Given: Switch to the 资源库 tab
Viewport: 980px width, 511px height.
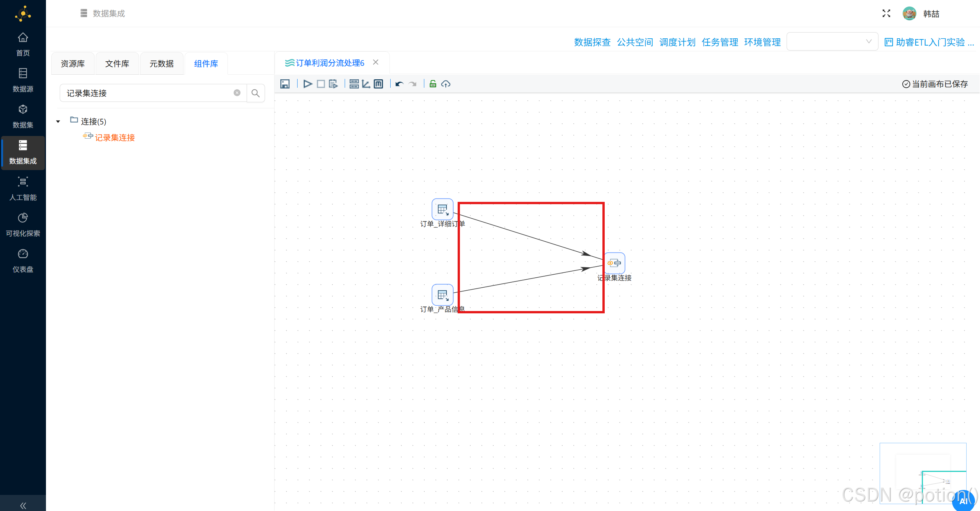Looking at the screenshot, I should pyautogui.click(x=73, y=64).
